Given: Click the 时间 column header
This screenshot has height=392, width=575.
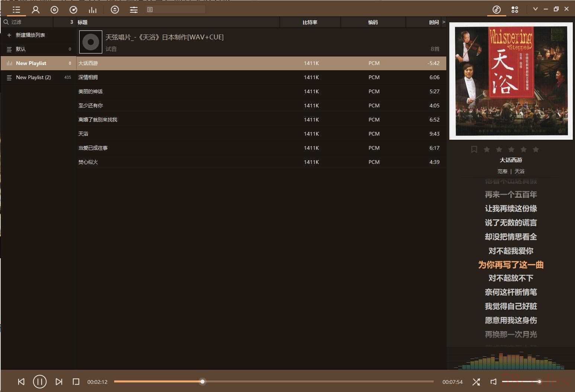Looking at the screenshot, I should coord(434,22).
